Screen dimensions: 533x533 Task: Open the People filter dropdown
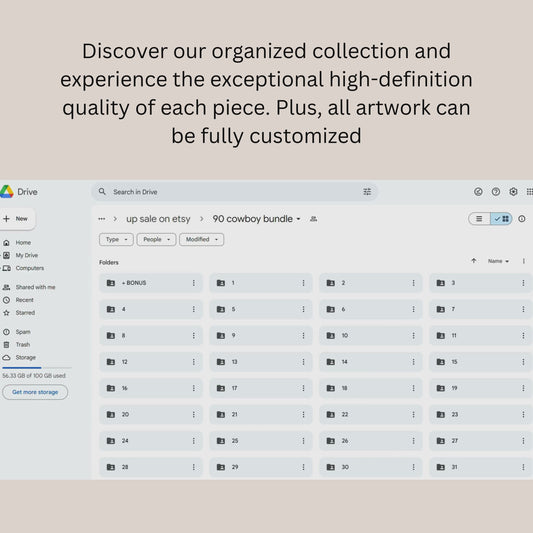pos(156,239)
